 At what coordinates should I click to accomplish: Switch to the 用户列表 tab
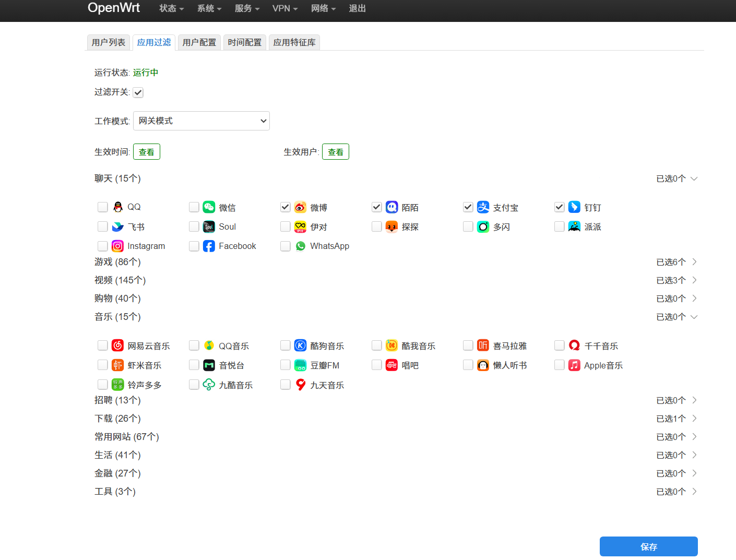pyautogui.click(x=108, y=42)
